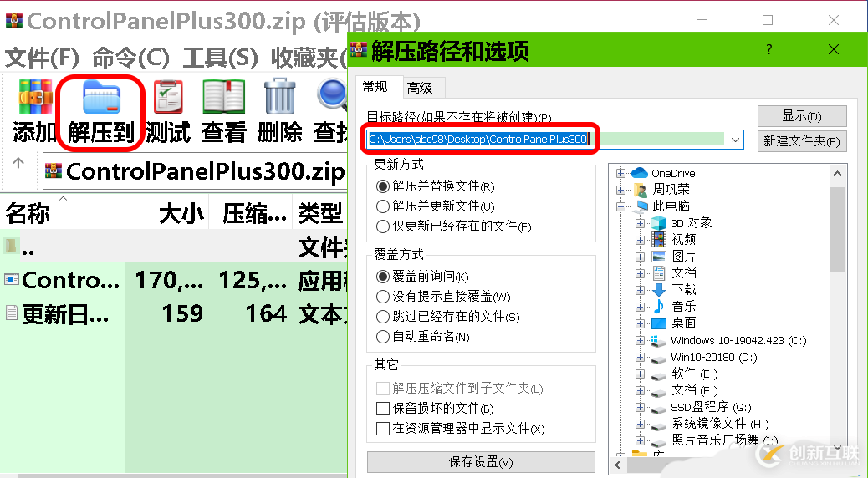Expand 3D 对象 tree node
The width and height of the screenshot is (868, 478).
pyautogui.click(x=640, y=223)
